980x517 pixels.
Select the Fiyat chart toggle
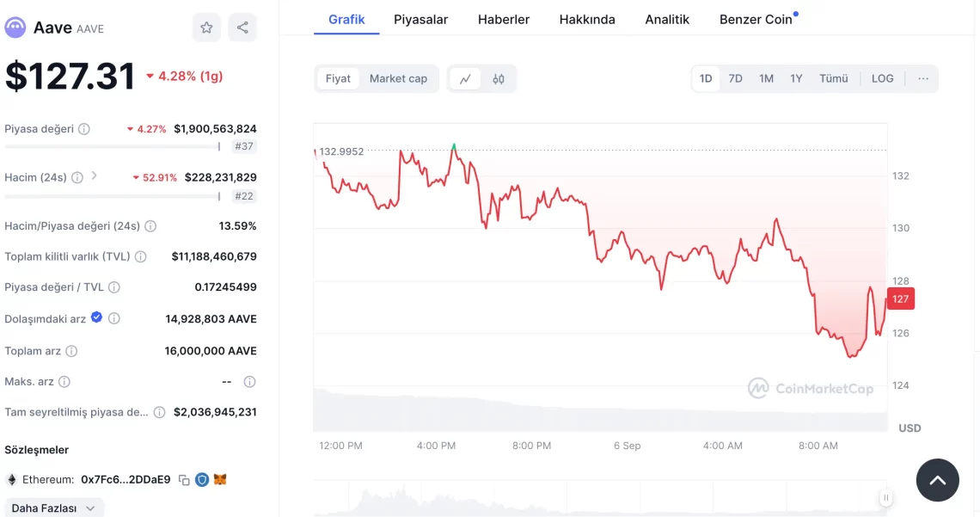pos(338,78)
